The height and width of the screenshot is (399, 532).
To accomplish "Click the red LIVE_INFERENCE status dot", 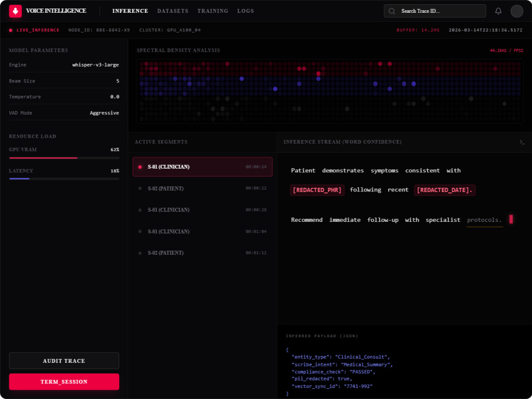I will point(11,30).
